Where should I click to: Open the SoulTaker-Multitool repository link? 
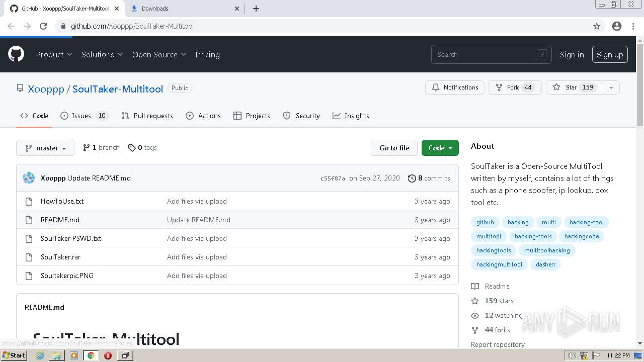(118, 89)
